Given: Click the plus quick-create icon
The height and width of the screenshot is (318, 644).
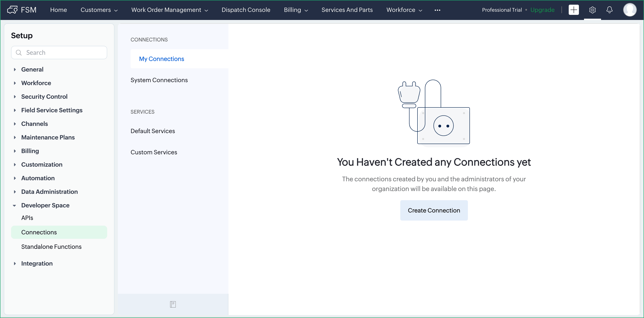Looking at the screenshot, I should click(574, 10).
